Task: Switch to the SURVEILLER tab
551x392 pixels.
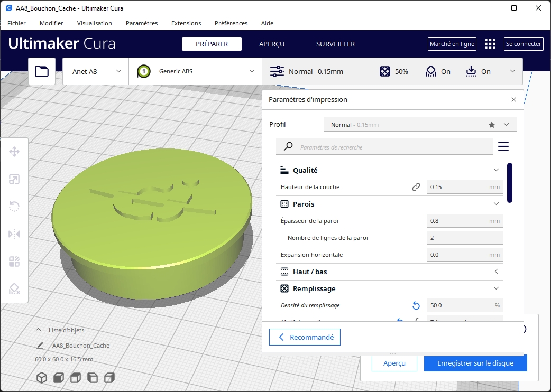Action: [335, 44]
